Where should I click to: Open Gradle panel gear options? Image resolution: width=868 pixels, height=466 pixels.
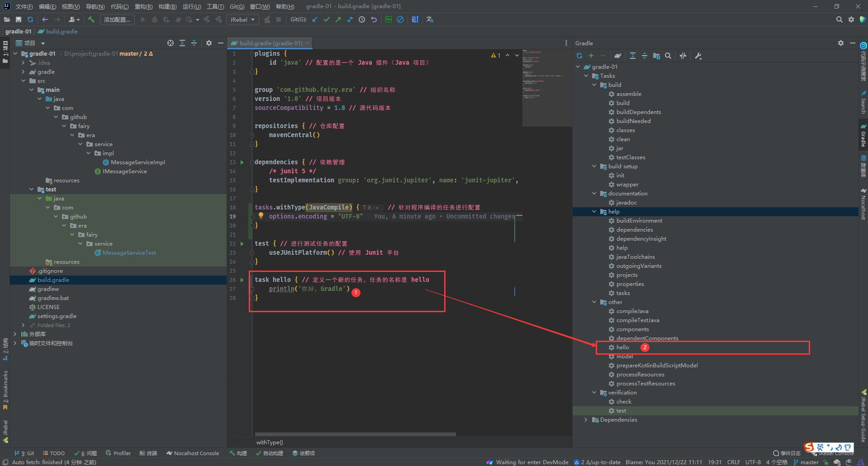[840, 43]
